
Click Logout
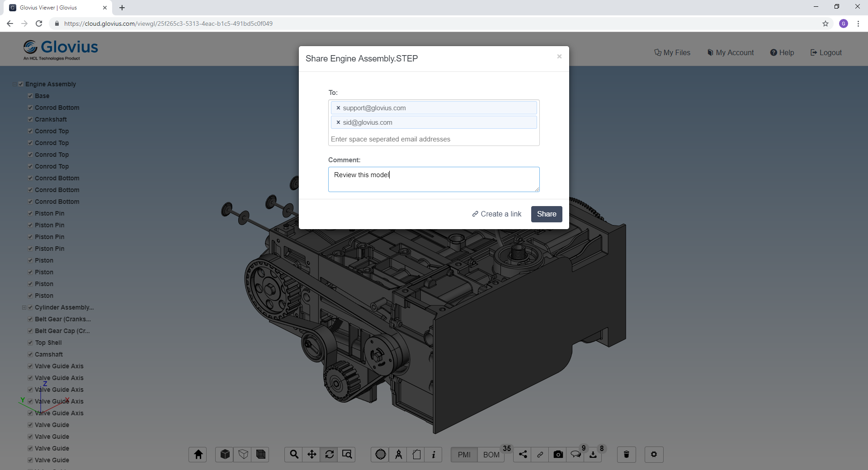click(826, 52)
